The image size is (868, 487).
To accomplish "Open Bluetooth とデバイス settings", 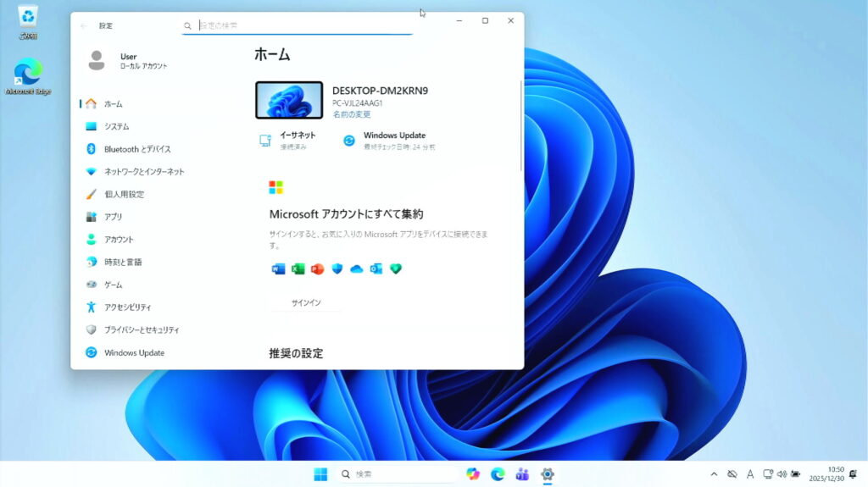I will tap(136, 149).
